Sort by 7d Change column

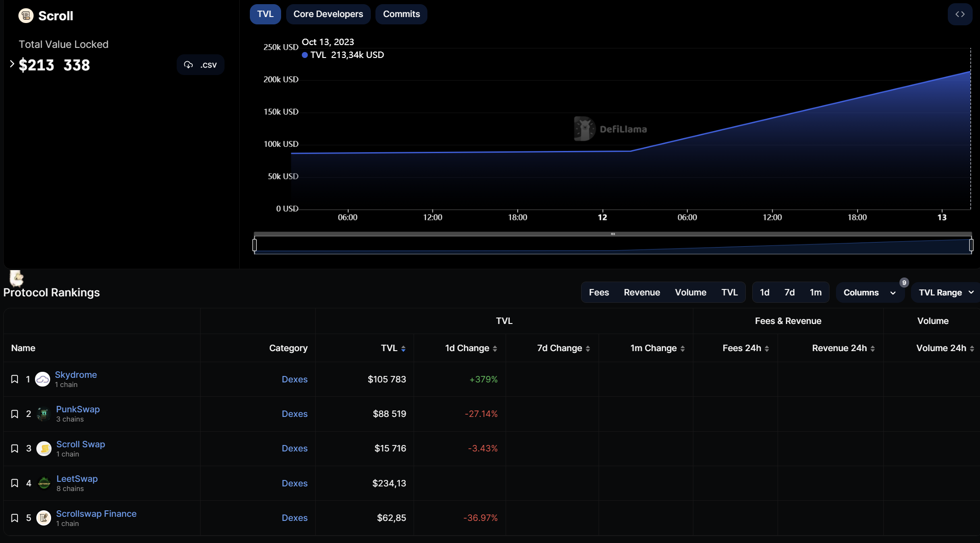click(x=588, y=349)
